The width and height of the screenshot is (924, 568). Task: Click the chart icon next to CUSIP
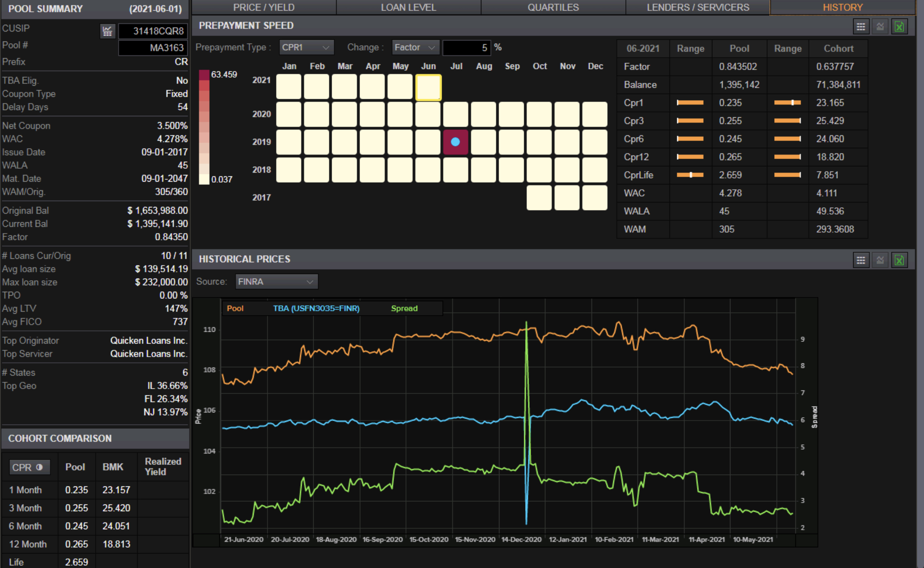coord(107,31)
